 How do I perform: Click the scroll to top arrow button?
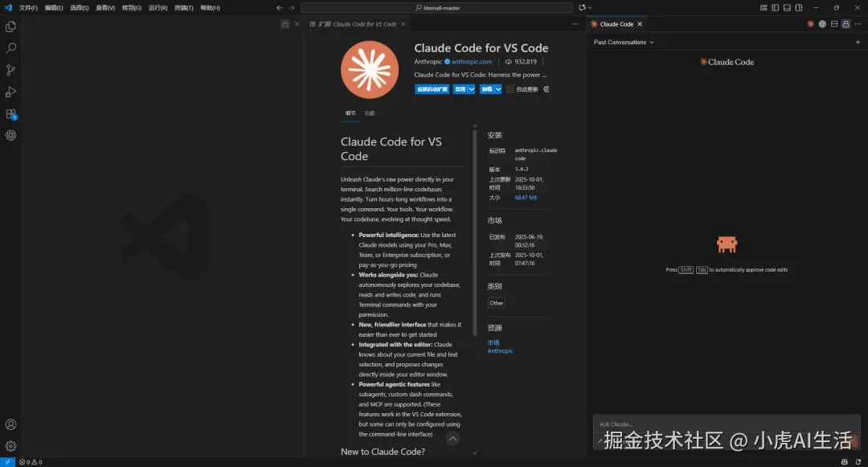[x=452, y=439]
